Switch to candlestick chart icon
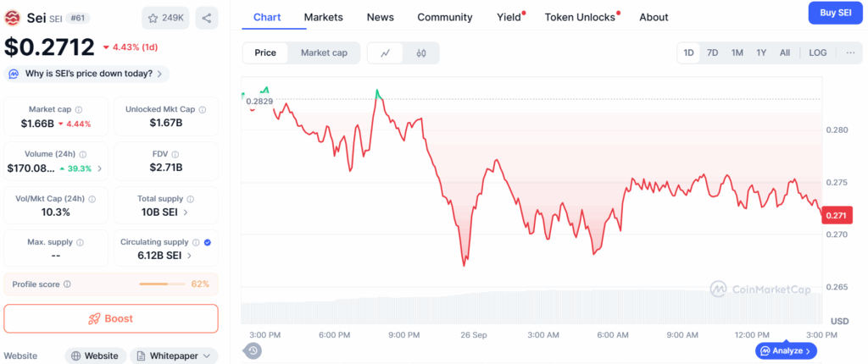The height and width of the screenshot is (364, 868). coord(421,52)
